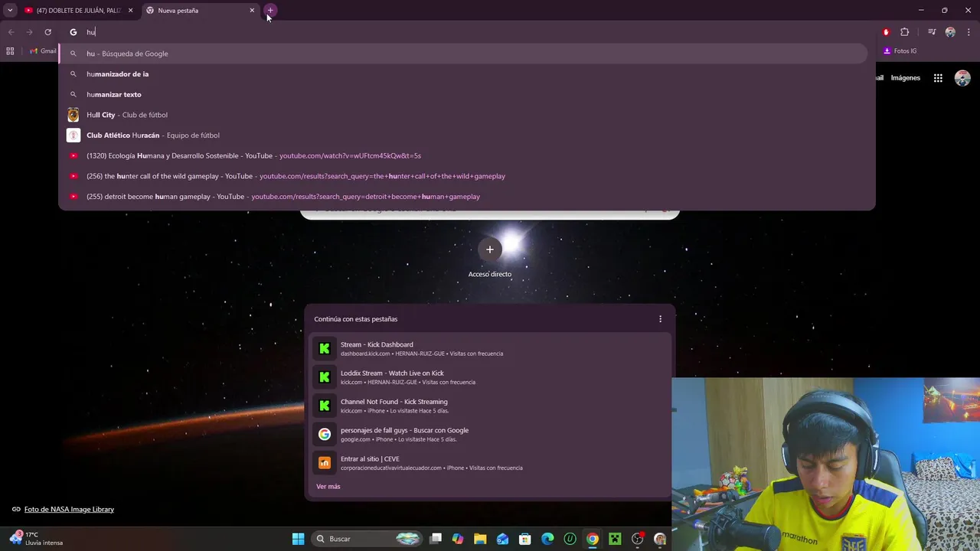Open File Explorer from taskbar
This screenshot has width=980, height=551.
coord(480,539)
